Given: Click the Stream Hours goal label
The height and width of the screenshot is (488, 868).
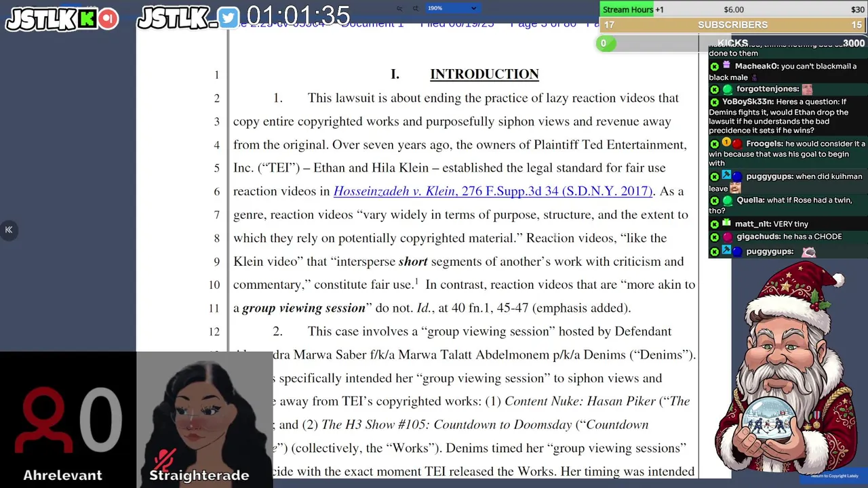Looking at the screenshot, I should 628,9.
